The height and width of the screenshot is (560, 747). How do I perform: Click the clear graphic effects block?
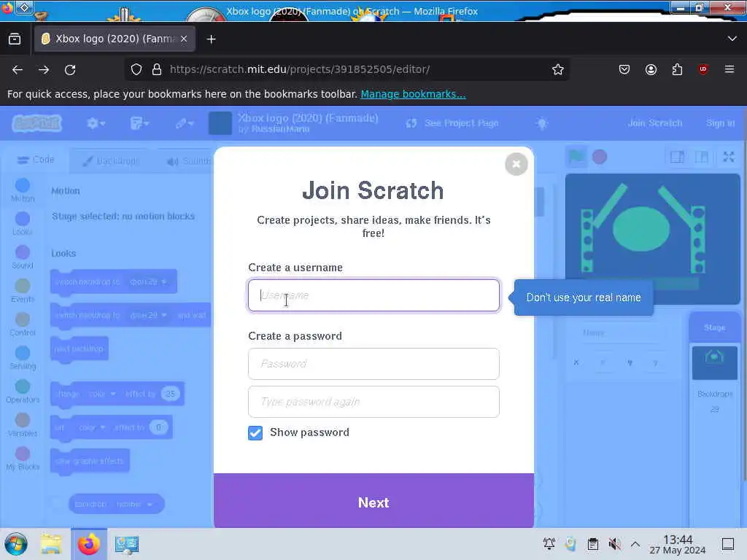tap(90, 461)
